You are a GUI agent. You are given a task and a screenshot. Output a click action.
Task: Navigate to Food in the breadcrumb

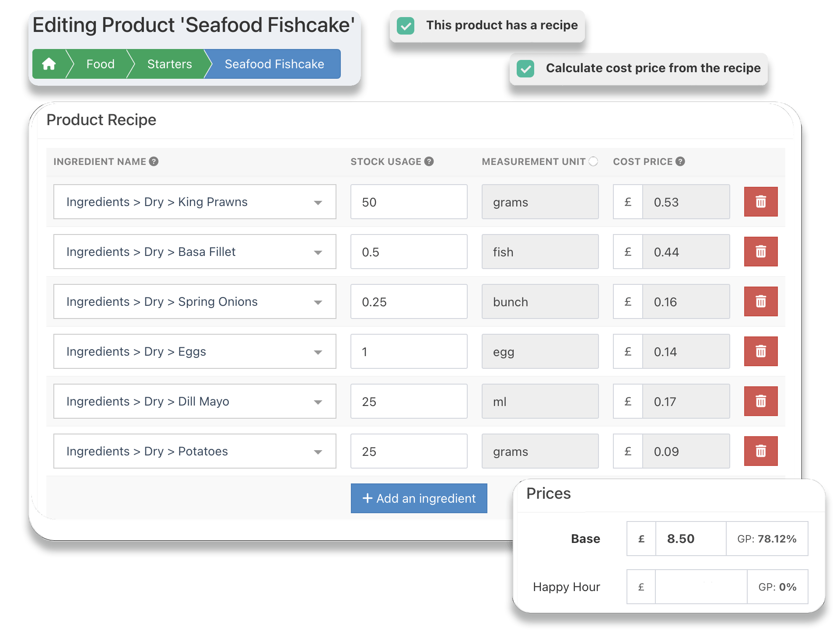click(x=100, y=64)
